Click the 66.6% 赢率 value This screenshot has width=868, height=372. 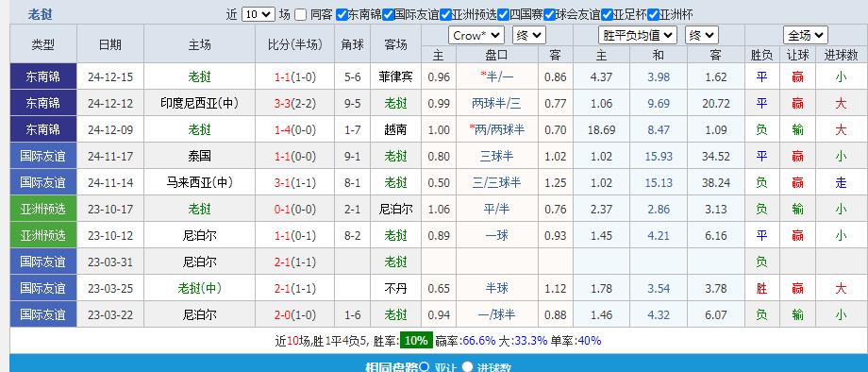479,341
